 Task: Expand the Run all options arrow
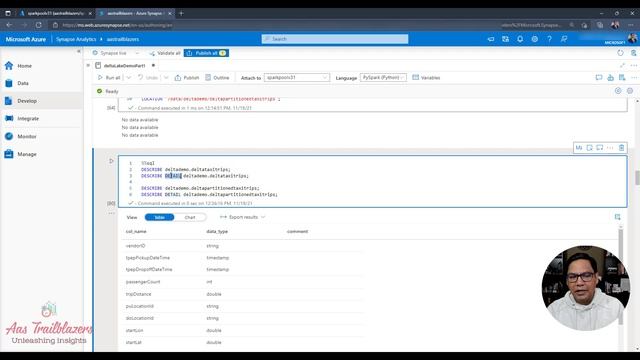click(x=129, y=78)
